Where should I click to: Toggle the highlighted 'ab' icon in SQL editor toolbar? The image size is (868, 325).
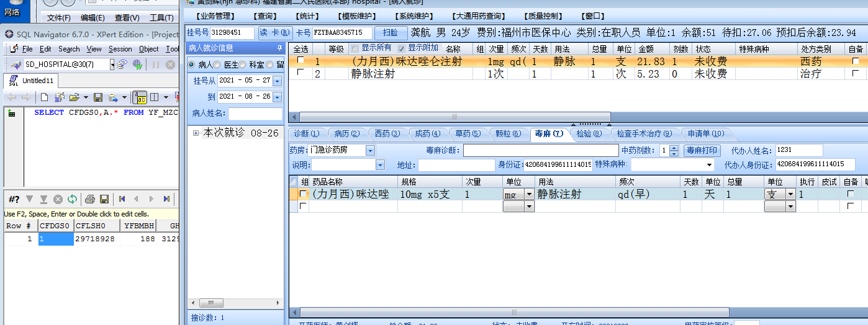click(x=140, y=97)
